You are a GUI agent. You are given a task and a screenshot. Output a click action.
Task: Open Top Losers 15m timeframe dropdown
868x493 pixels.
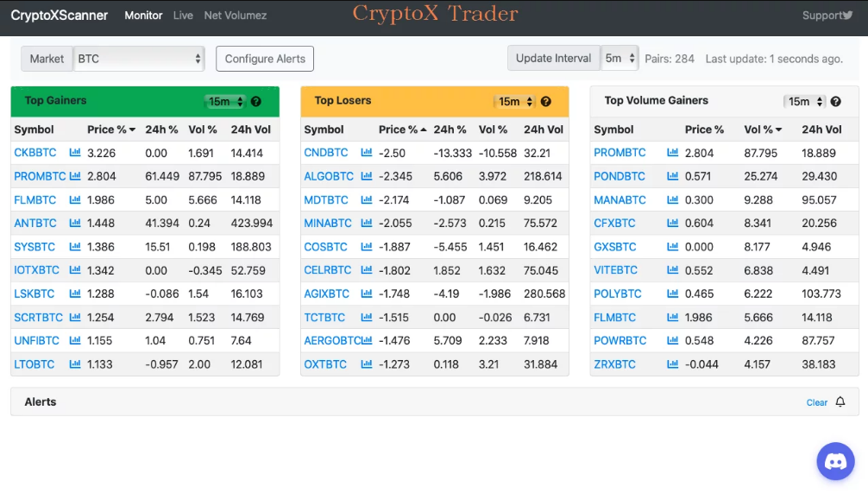click(x=514, y=101)
